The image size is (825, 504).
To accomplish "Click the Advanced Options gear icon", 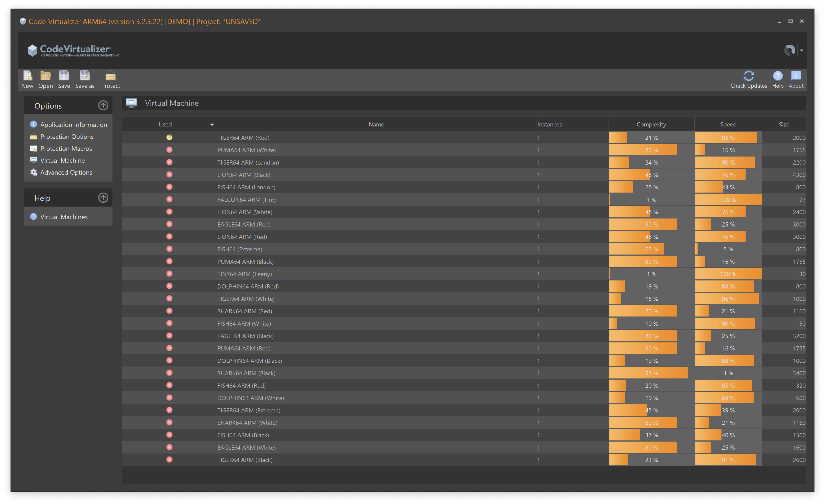I will pos(34,172).
